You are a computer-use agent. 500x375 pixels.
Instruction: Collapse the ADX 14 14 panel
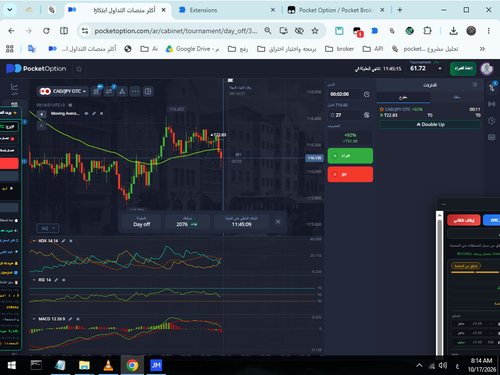(x=34, y=241)
